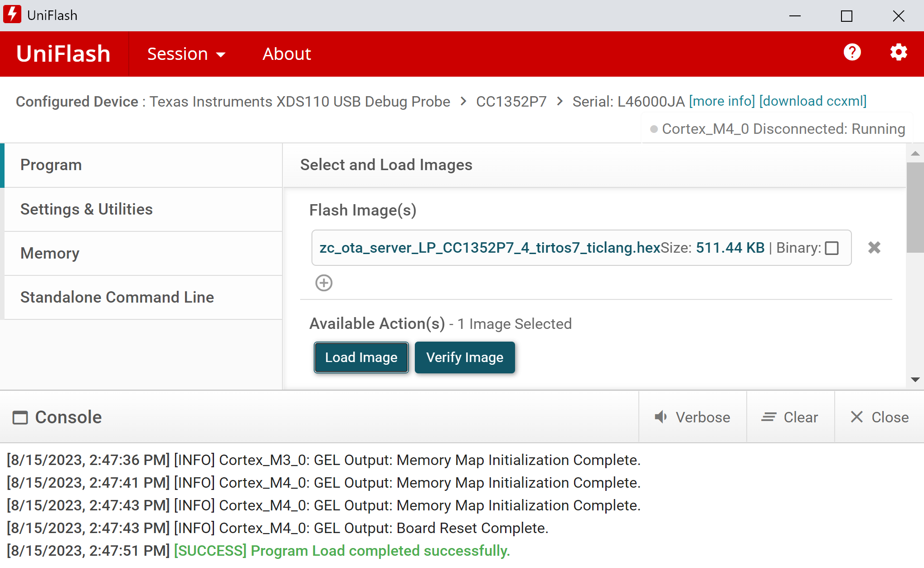Open the [more info] link

(722, 101)
